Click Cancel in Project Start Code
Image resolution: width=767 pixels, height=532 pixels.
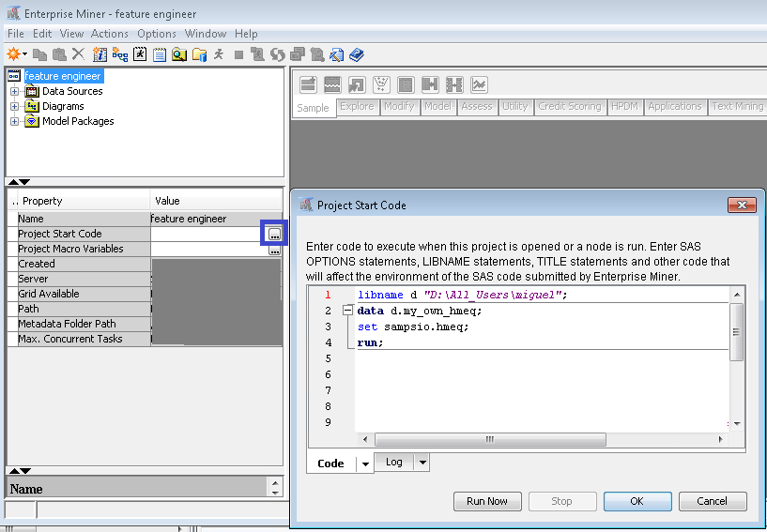coord(713,501)
